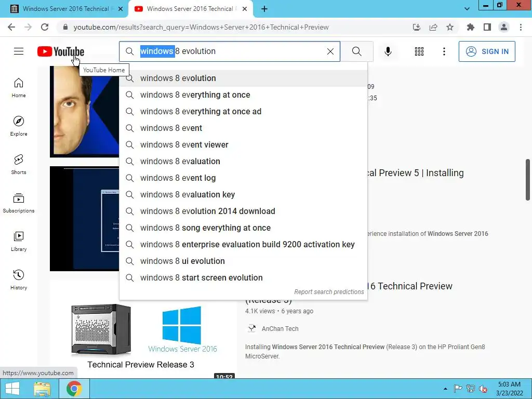Open History in the sidebar
The image size is (532, 399).
click(19, 280)
